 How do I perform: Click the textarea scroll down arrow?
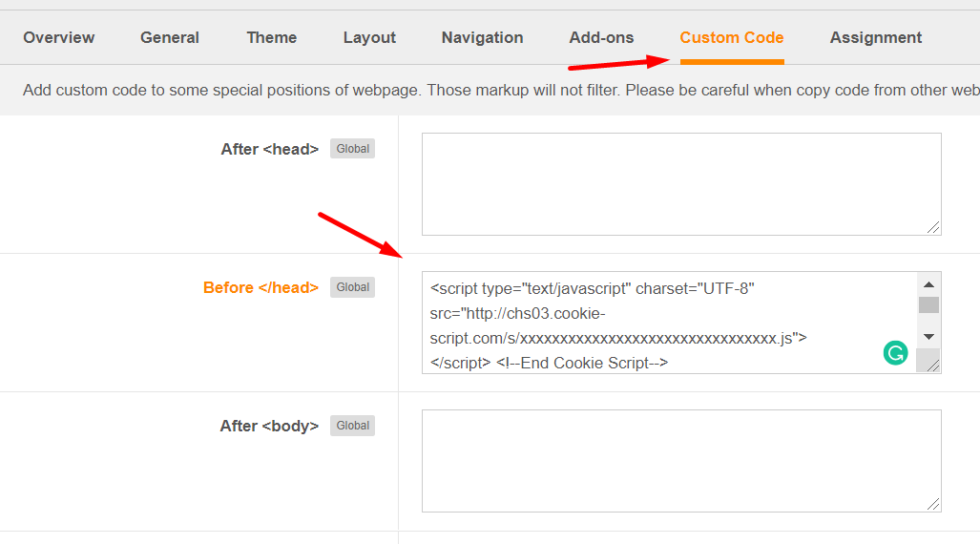pyautogui.click(x=928, y=337)
